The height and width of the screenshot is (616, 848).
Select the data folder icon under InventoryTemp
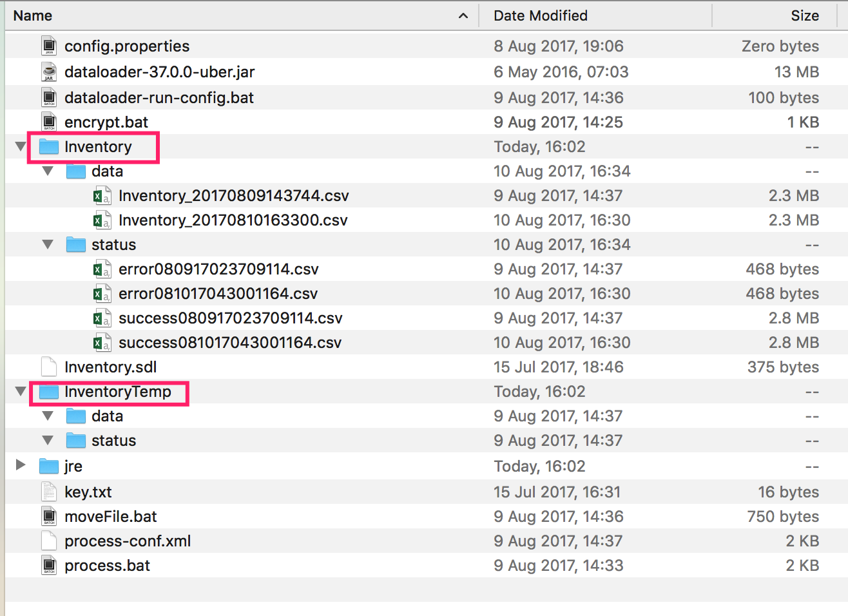pyautogui.click(x=76, y=416)
